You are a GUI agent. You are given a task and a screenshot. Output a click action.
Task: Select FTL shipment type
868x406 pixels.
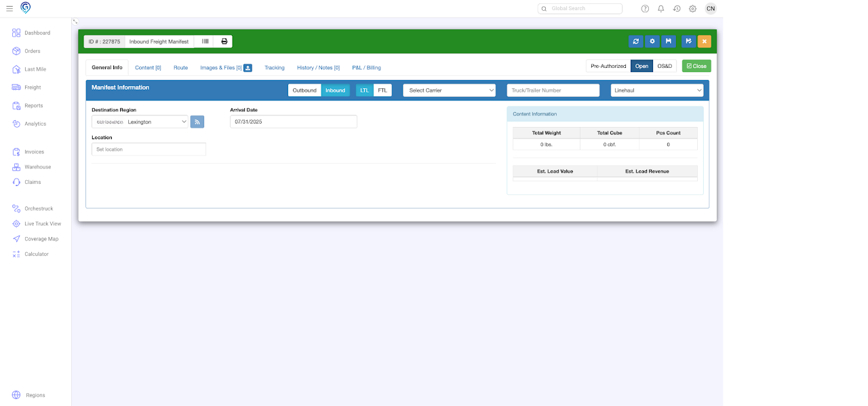[382, 90]
